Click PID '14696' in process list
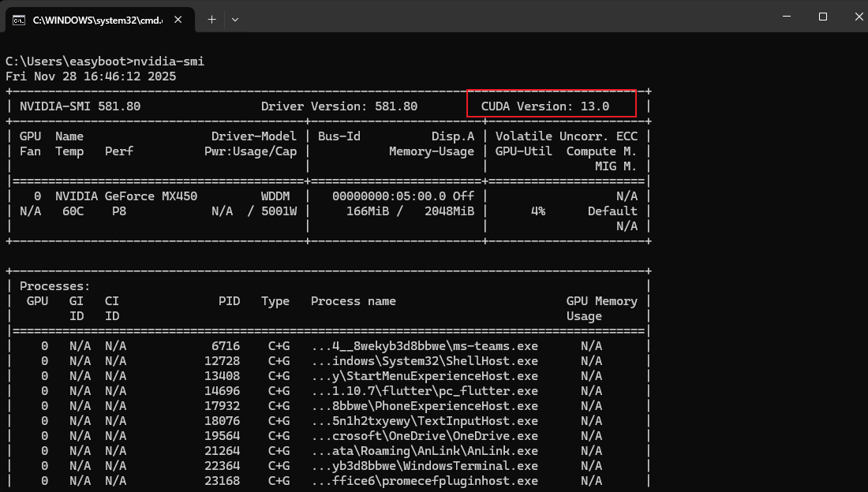Viewport: 868px width, 492px height. click(x=222, y=391)
